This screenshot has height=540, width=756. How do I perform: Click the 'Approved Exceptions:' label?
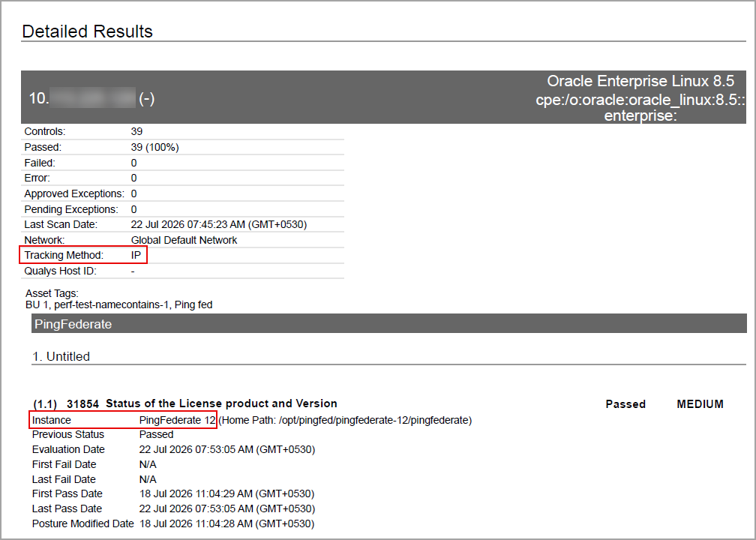[74, 193]
